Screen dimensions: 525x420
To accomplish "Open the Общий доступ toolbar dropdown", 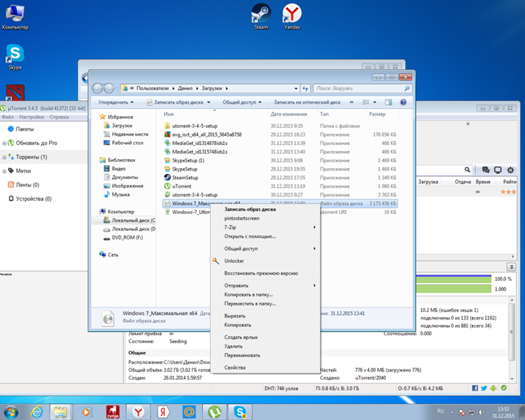I will [242, 102].
